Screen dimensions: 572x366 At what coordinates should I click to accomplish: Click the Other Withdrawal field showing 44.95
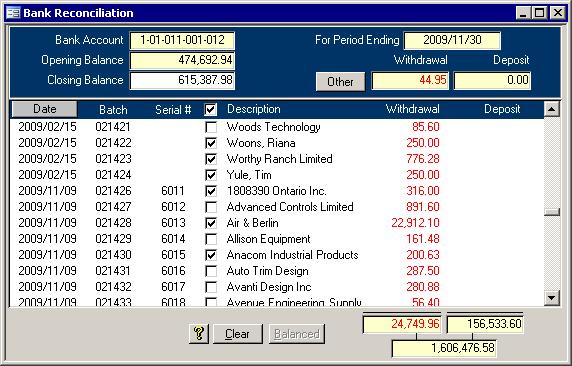click(x=410, y=80)
